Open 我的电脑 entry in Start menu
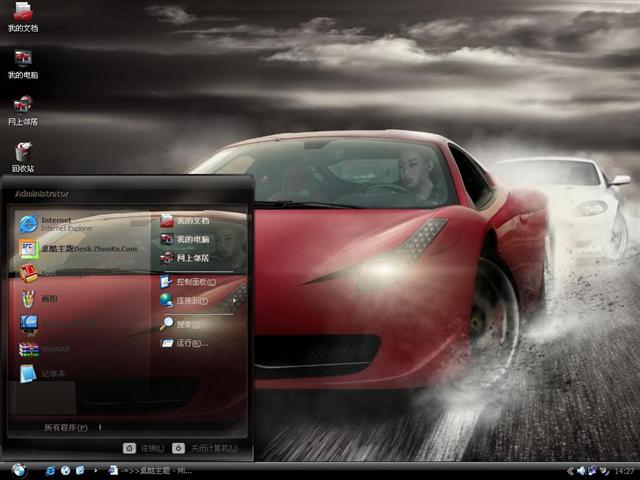 193,239
